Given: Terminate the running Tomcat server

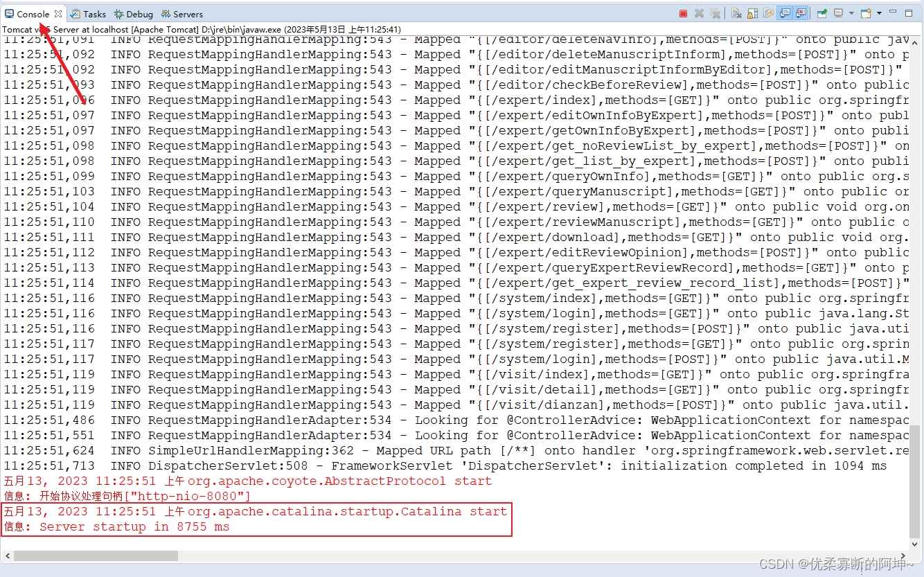Looking at the screenshot, I should pyautogui.click(x=683, y=13).
